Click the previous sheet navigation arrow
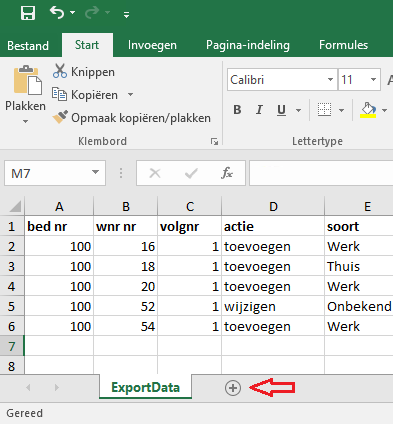The height and width of the screenshot is (424, 393). (x=28, y=387)
